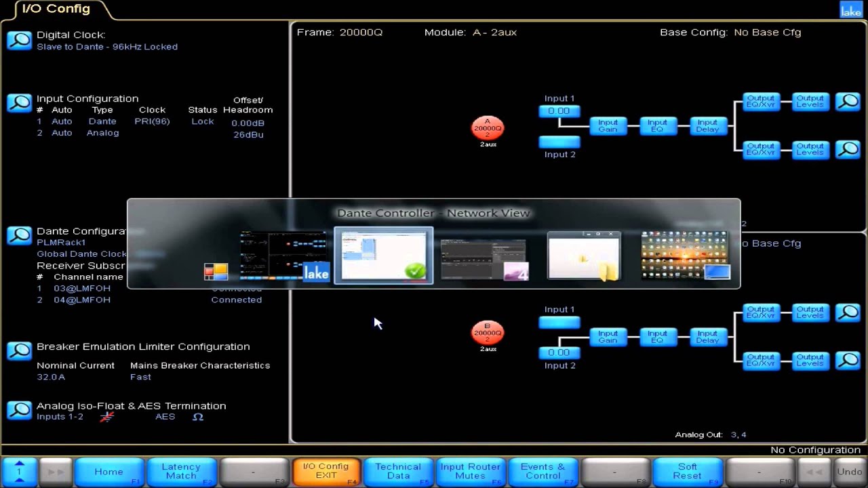Click the Dante Configuration magnifier icon
This screenshot has width=868, height=488.
pyautogui.click(x=20, y=236)
